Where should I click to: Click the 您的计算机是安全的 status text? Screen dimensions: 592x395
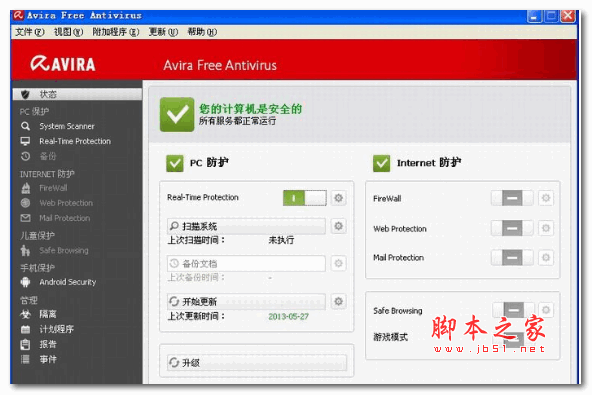[251, 109]
